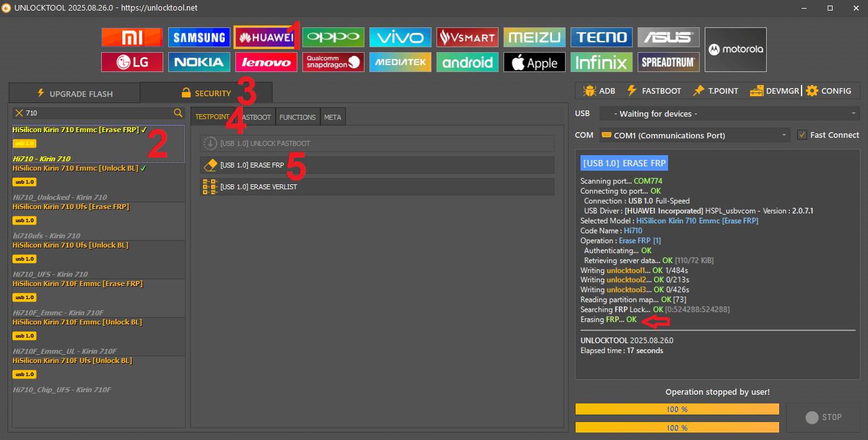Open the ADB bug icon tool

coord(599,91)
